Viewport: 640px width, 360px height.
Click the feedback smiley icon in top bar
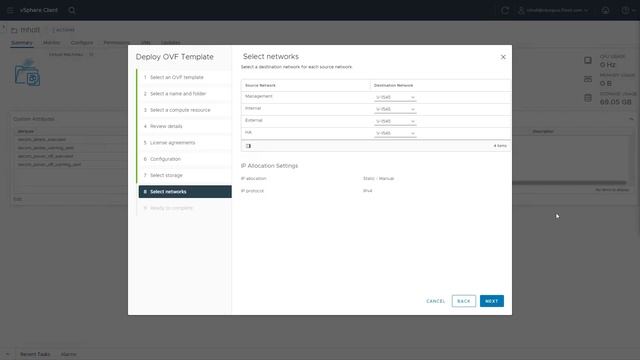[x=605, y=10]
